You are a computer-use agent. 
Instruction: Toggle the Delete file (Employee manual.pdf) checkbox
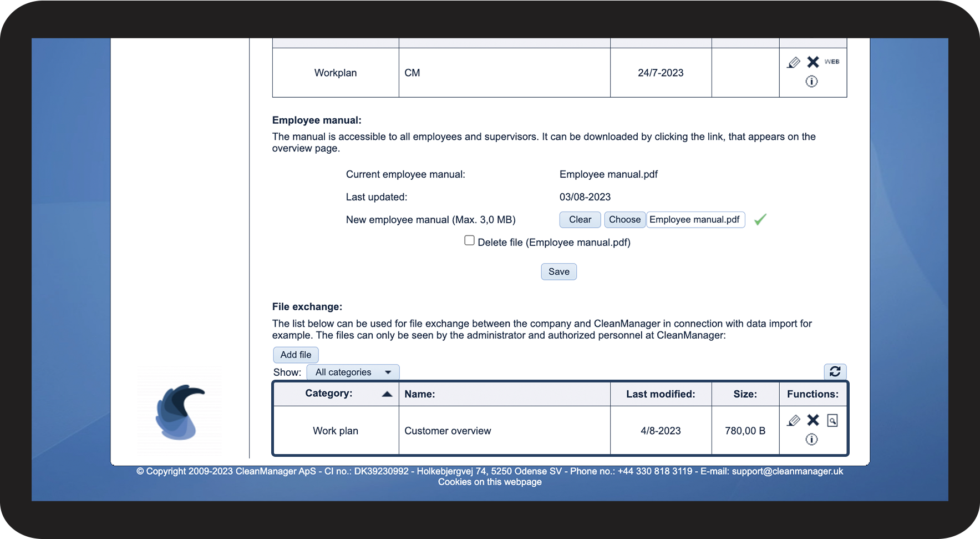pyautogui.click(x=469, y=240)
